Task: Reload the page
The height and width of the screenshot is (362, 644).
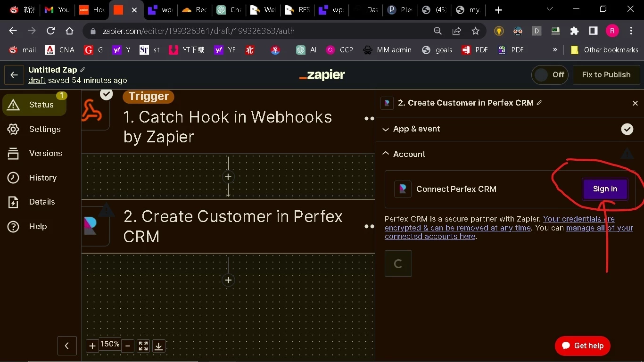Action: (x=50, y=31)
